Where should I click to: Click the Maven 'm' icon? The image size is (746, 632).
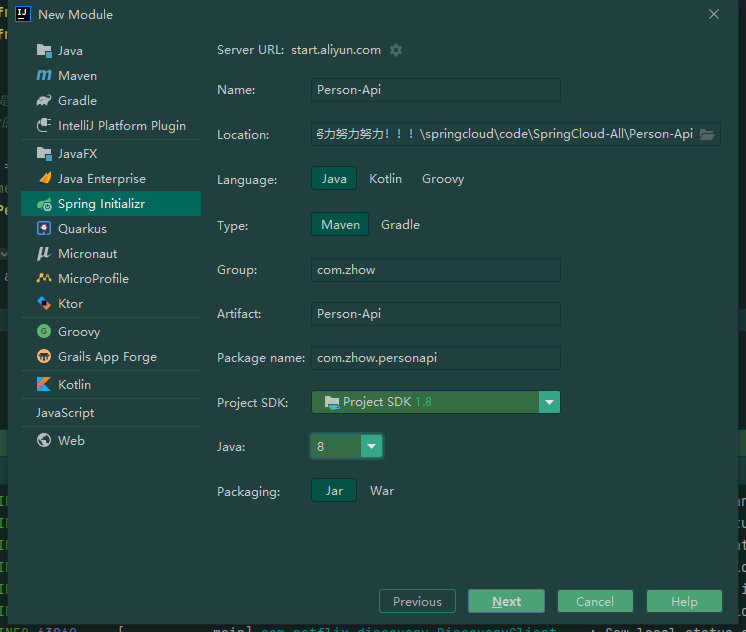44,75
